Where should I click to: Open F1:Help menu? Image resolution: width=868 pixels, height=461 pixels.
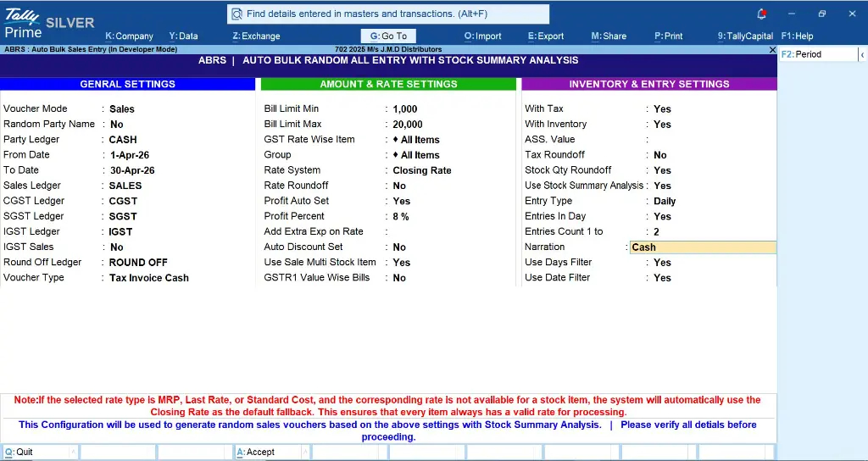click(x=797, y=36)
